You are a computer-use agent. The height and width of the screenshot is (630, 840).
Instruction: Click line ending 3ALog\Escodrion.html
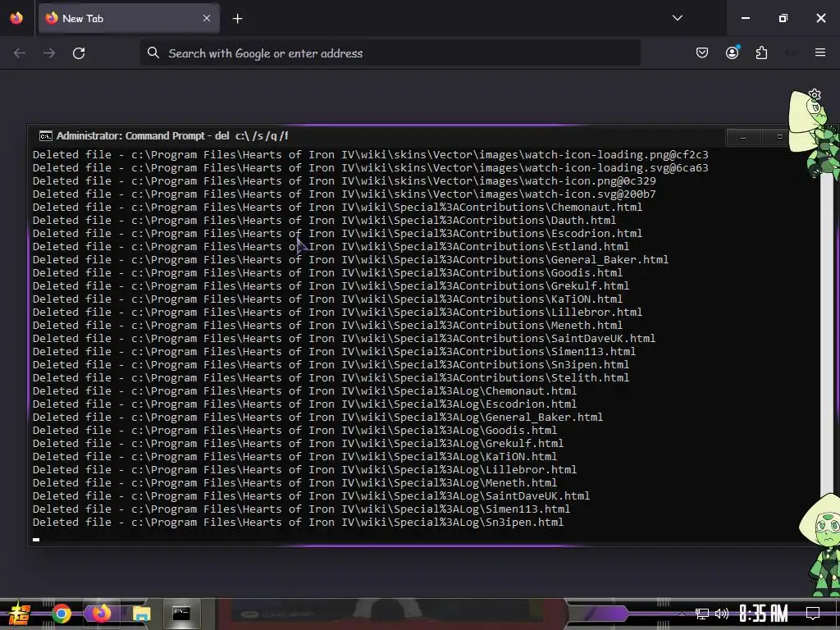304,404
